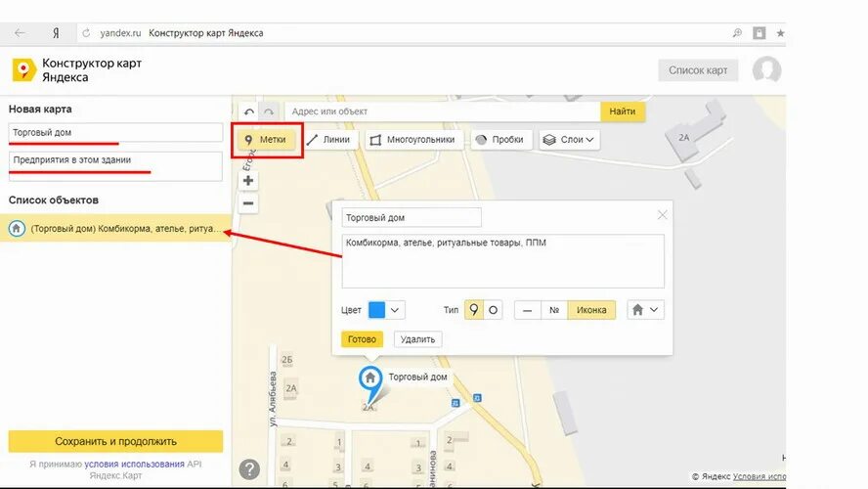Open help with the question mark icon
868x489 pixels.
point(249,469)
